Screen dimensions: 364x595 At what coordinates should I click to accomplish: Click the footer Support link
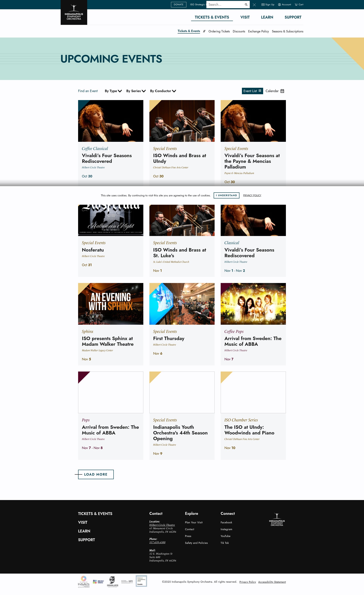[x=86, y=540]
